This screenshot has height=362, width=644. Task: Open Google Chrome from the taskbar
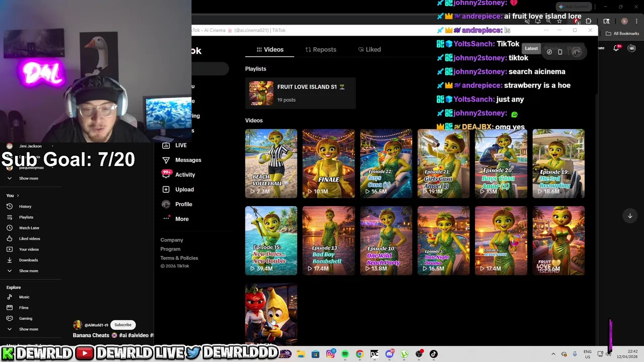(360, 354)
